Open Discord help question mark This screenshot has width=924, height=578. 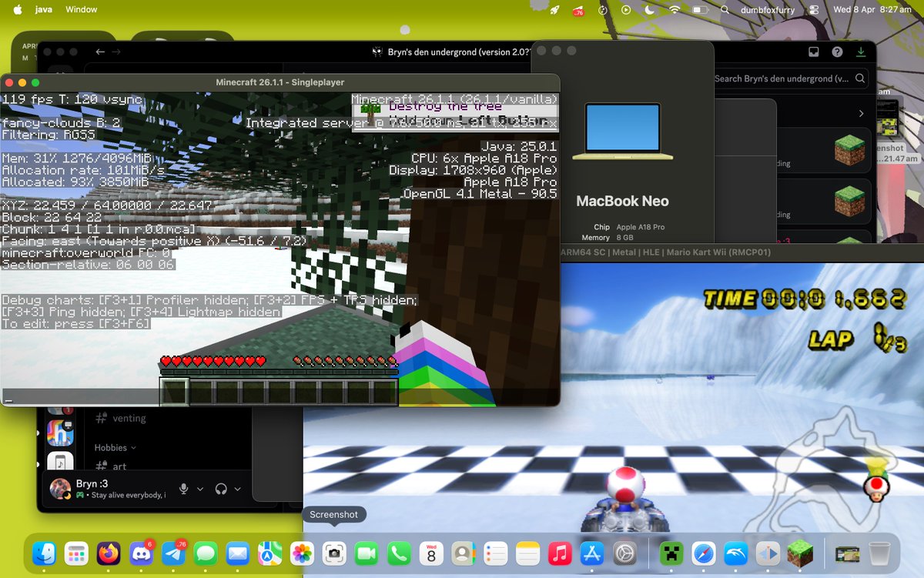coord(837,52)
